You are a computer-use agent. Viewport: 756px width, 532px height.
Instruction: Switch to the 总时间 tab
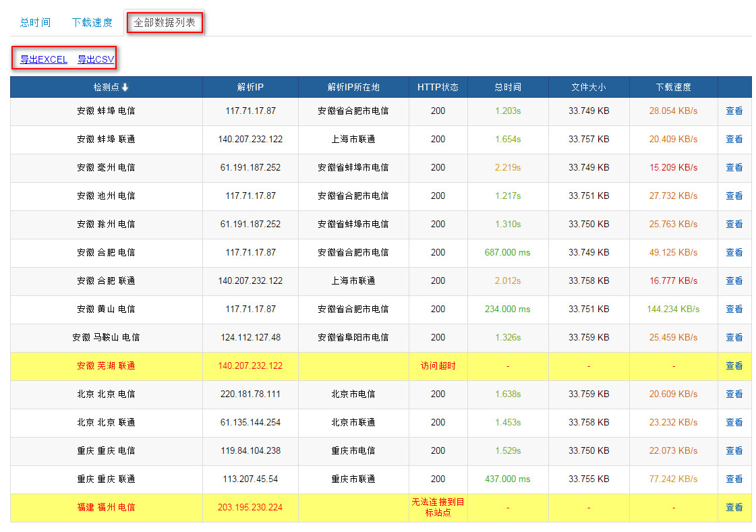tap(35, 22)
